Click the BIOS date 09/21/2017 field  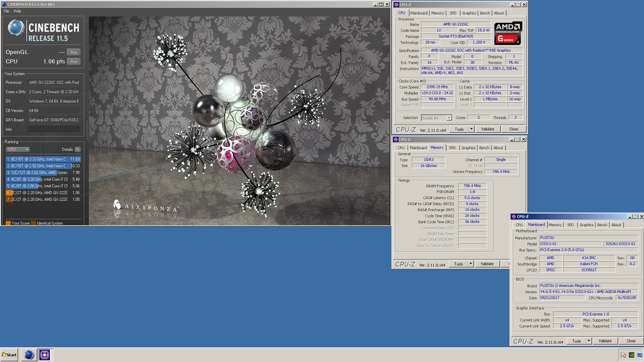pyautogui.click(x=562, y=298)
